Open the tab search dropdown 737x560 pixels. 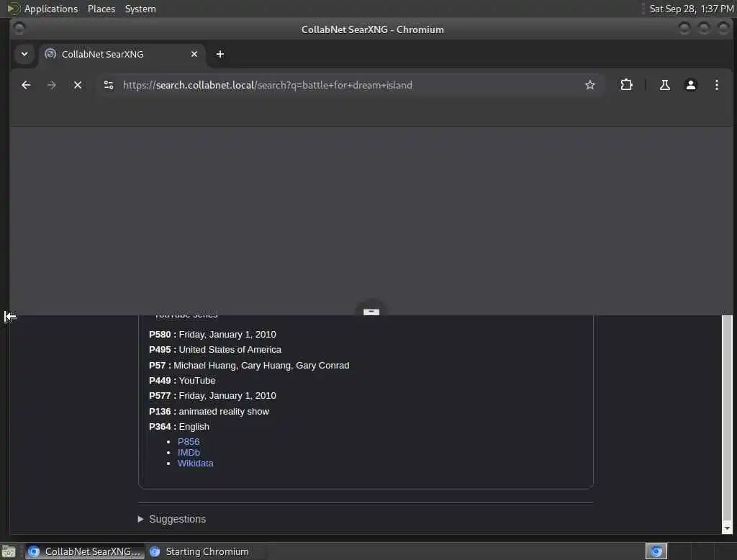[x=24, y=54]
